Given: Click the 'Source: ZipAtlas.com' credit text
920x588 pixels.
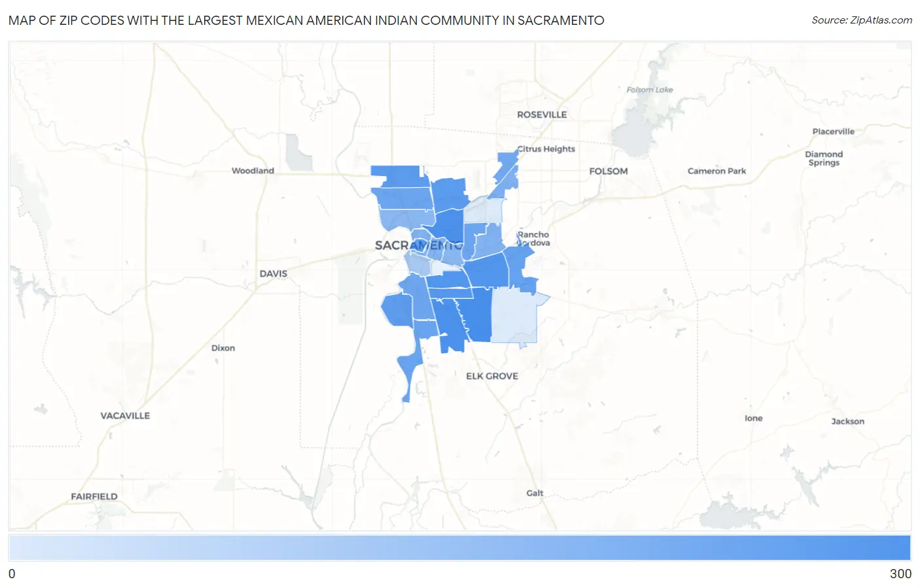Looking at the screenshot, I should (862, 20).
